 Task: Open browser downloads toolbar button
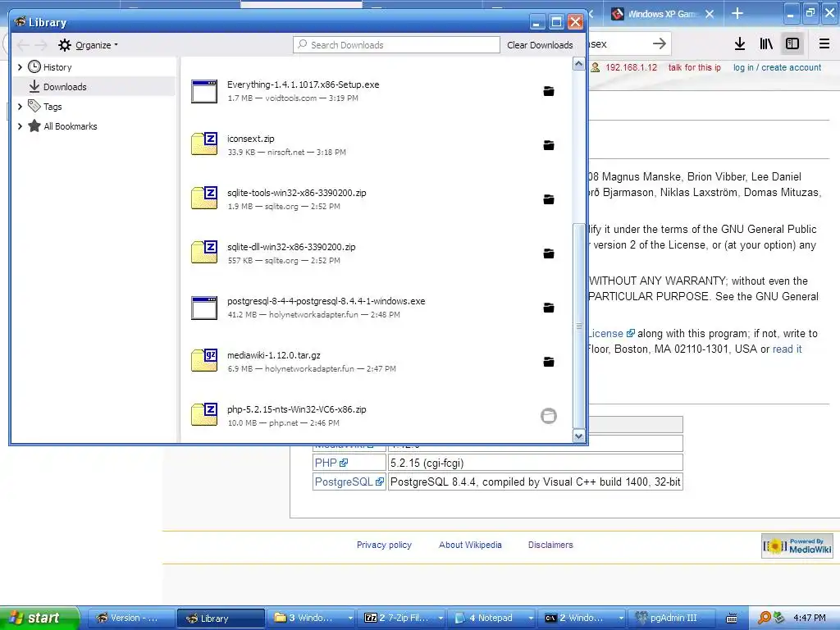(740, 44)
